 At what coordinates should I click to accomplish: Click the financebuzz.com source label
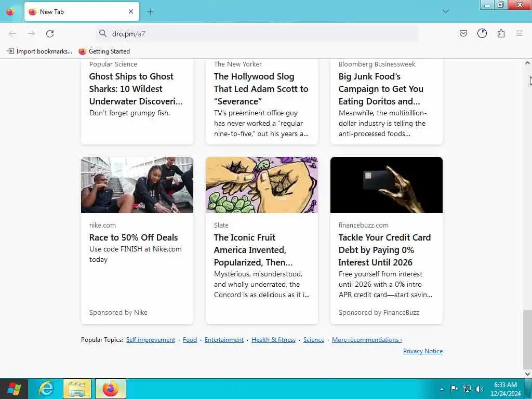(x=363, y=225)
